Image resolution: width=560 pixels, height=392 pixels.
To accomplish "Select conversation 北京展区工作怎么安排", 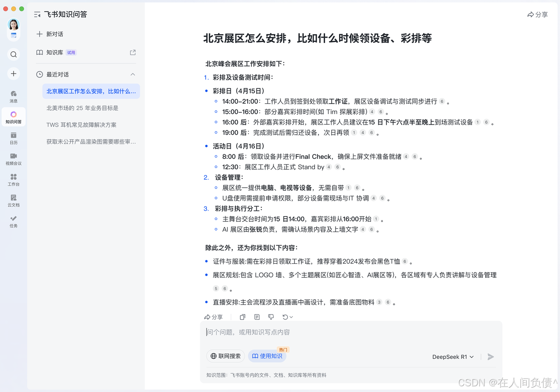I will [x=91, y=91].
